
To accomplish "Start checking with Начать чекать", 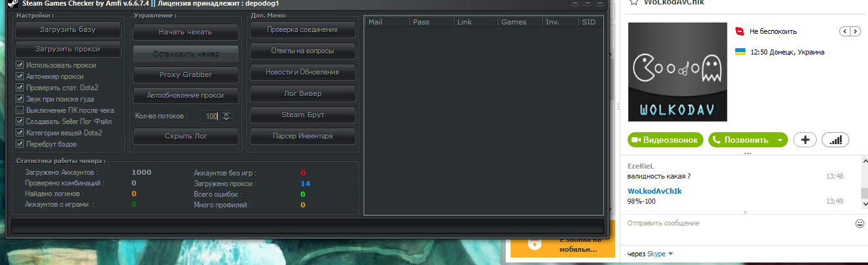I will point(186,32).
